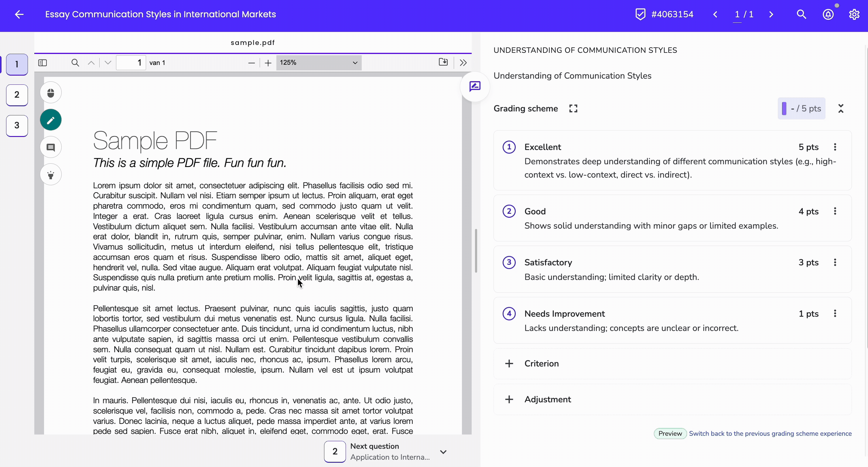Add a new Criterion
The image size is (868, 467).
pyautogui.click(x=672, y=363)
